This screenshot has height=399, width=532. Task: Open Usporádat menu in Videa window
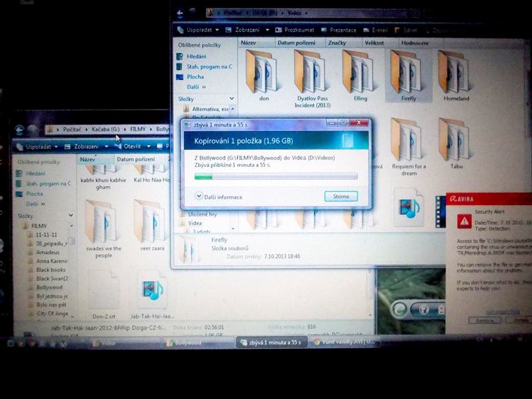point(198,30)
